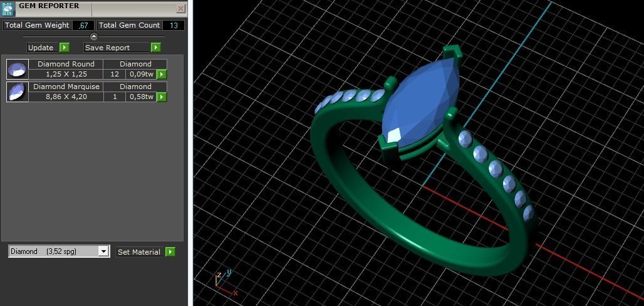644x306 pixels.
Task: Click the '0,09tw' weight cell
Action: 142,75
